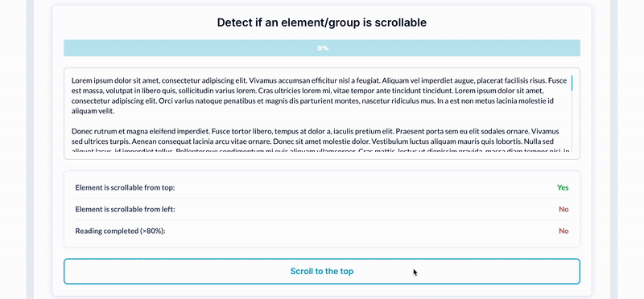Click the No value for Reading completed
The image size is (644, 299).
(x=563, y=231)
